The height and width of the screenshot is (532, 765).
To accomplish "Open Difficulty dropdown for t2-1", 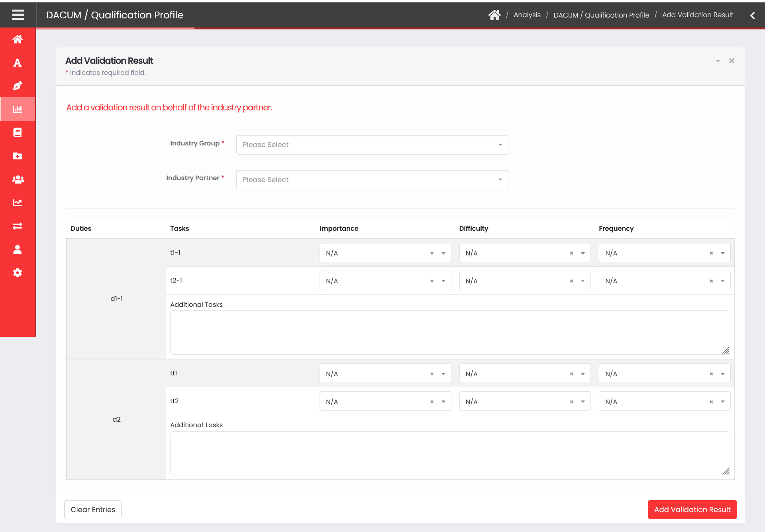I will (525, 281).
